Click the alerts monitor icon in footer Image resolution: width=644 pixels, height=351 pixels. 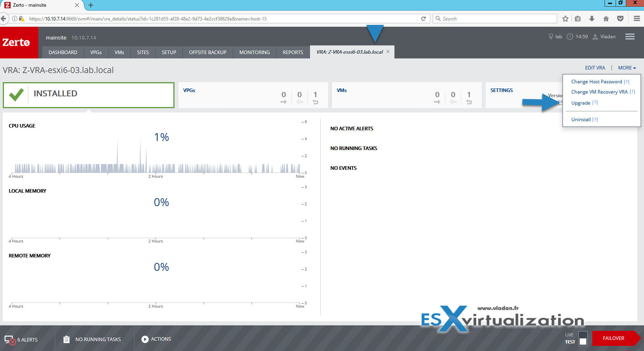[9, 340]
